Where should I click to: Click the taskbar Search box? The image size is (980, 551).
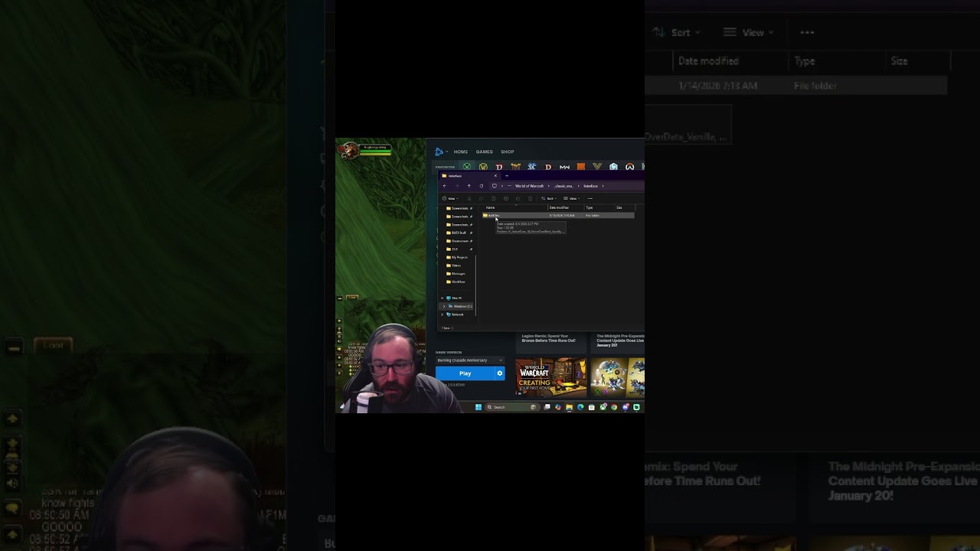click(512, 407)
